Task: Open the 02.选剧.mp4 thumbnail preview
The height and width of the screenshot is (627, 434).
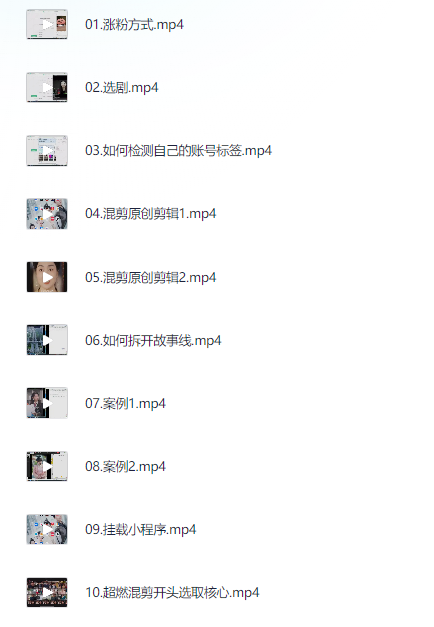Action: tap(47, 87)
